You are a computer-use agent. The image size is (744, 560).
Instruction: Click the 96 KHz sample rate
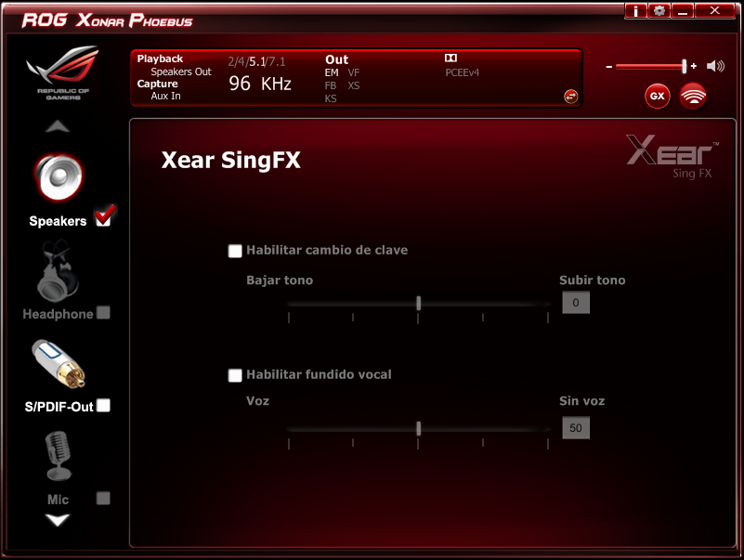(260, 84)
